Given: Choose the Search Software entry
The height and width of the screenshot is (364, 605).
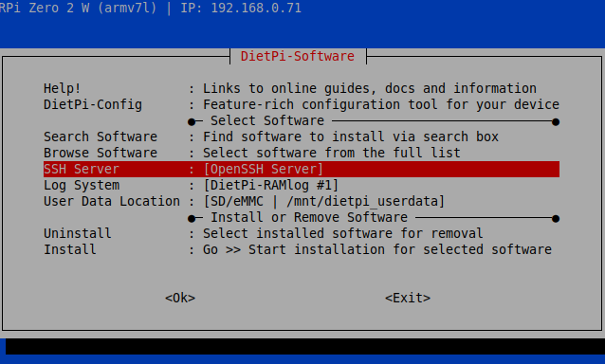Looking at the screenshot, I should (302, 136).
